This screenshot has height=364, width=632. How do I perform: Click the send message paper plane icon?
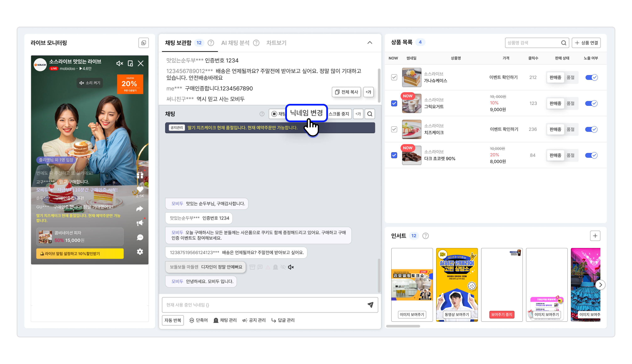pyautogui.click(x=370, y=305)
